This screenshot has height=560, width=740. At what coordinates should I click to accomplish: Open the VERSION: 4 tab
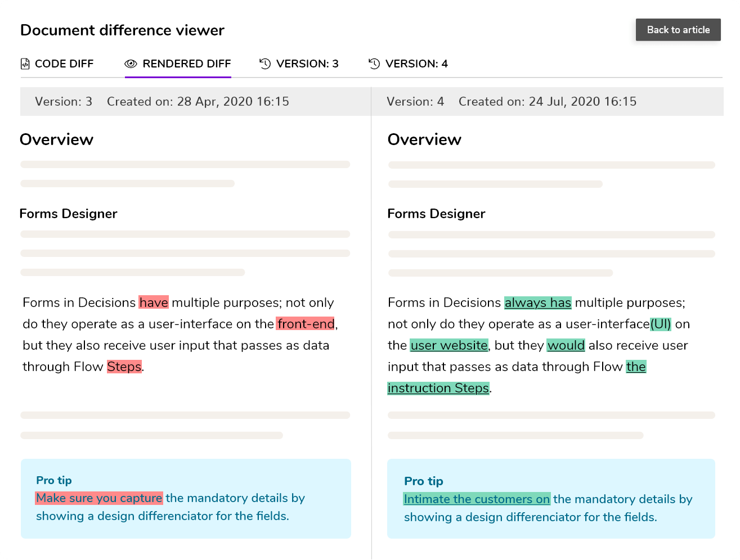(416, 64)
